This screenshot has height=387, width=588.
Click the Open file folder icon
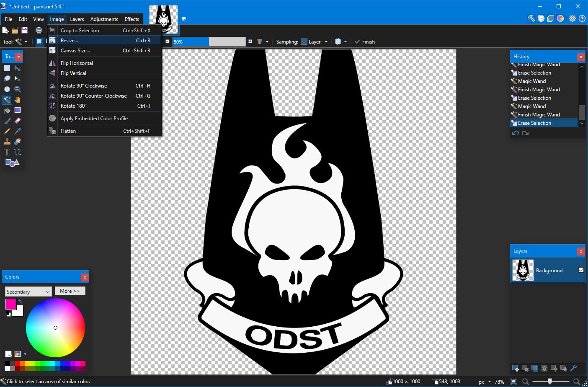coord(15,30)
